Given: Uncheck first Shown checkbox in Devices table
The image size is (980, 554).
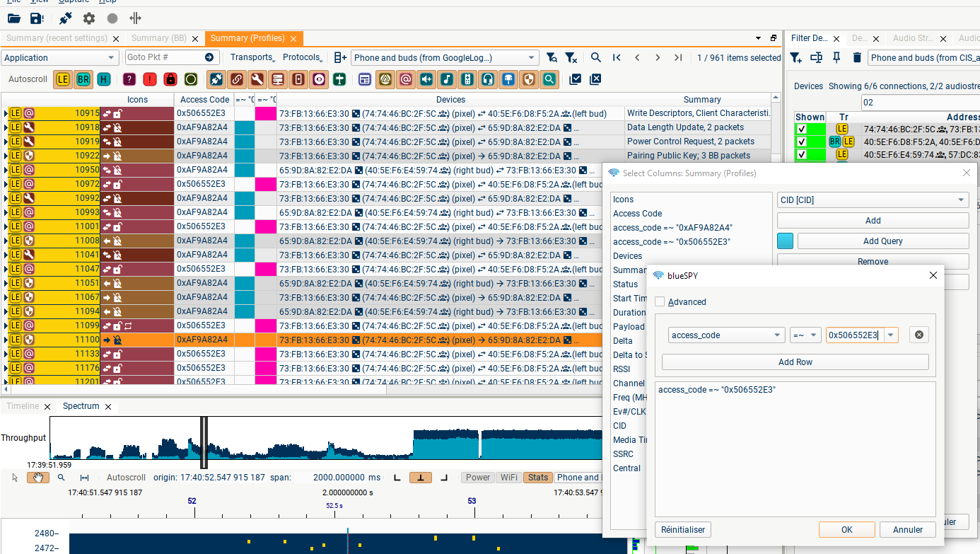Looking at the screenshot, I should (x=801, y=129).
